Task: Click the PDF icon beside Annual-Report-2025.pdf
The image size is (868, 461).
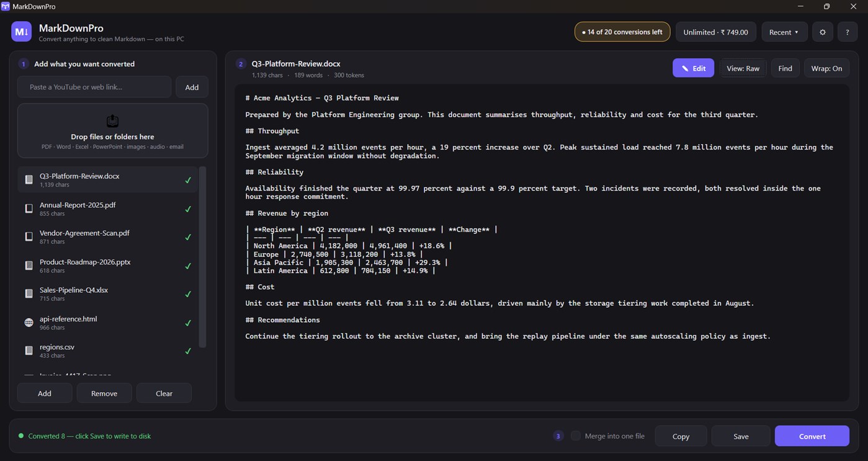Action: [x=29, y=208]
